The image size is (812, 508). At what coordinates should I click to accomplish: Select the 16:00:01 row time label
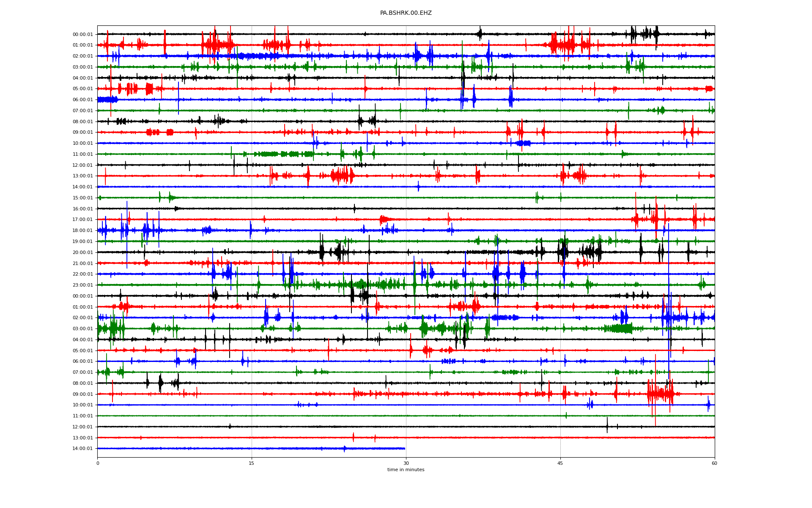pos(82,209)
